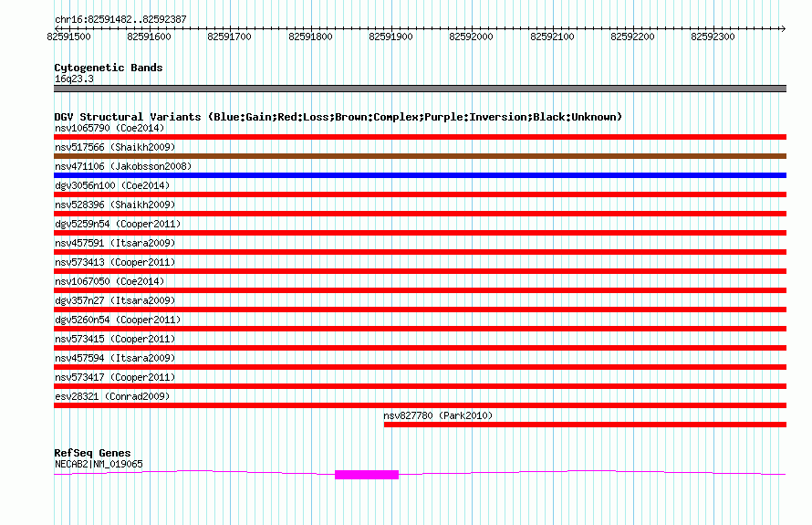Click the dgv357n27 (Itsara2009) label
The width and height of the screenshot is (812, 525).
115,300
